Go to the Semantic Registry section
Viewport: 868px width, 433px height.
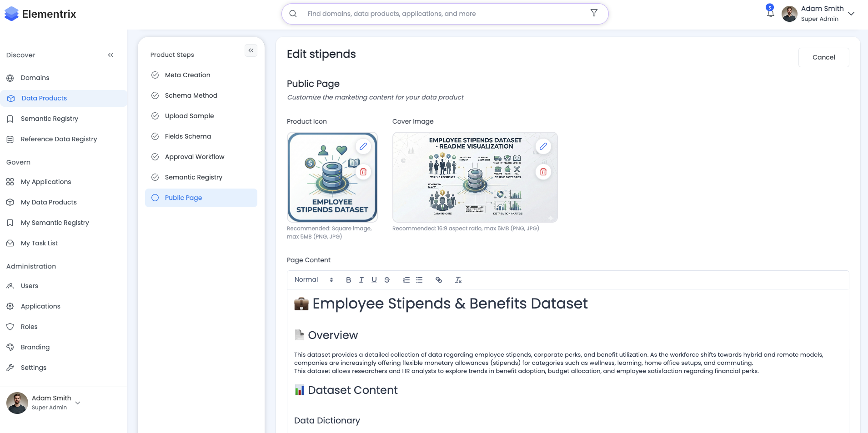tap(49, 119)
